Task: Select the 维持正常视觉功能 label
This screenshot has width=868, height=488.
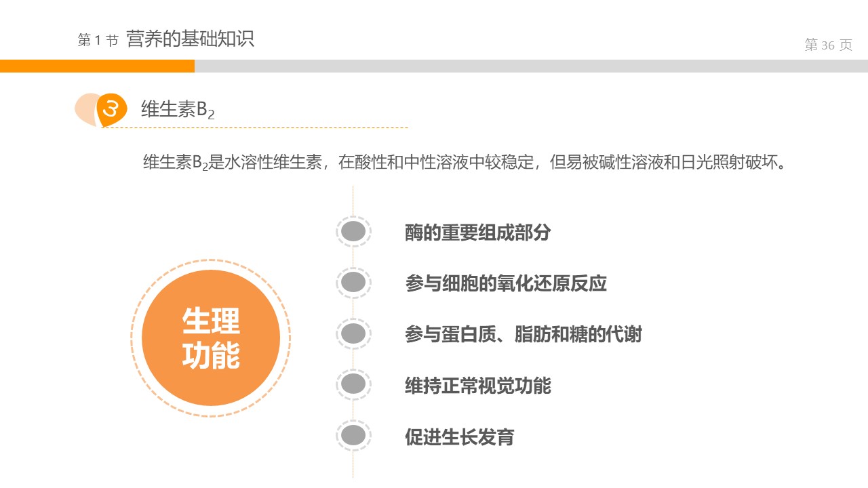Action: click(x=477, y=386)
